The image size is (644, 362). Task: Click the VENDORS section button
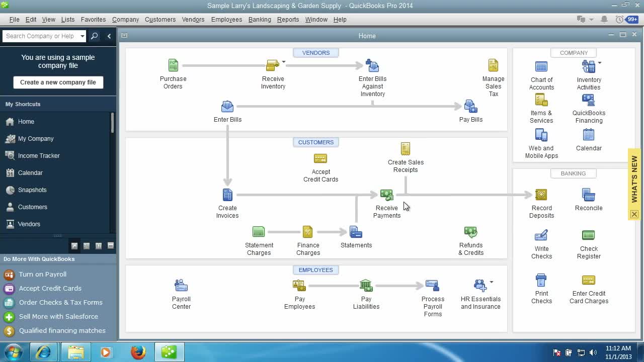pos(316,53)
